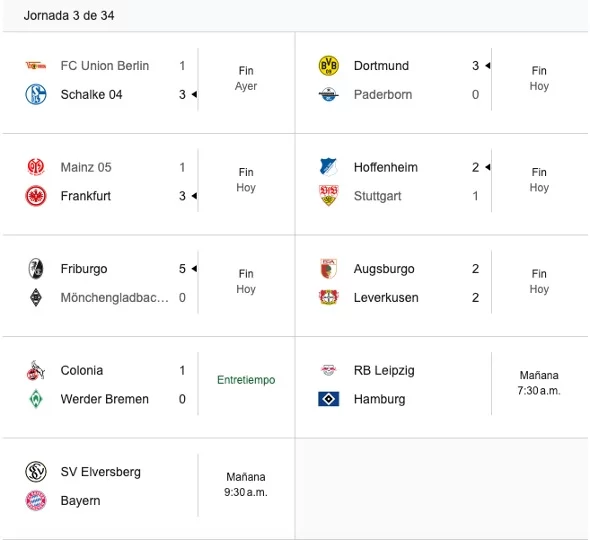The height and width of the screenshot is (540, 590).
Task: Click the Frankfurt eagle crest
Action: (36, 196)
